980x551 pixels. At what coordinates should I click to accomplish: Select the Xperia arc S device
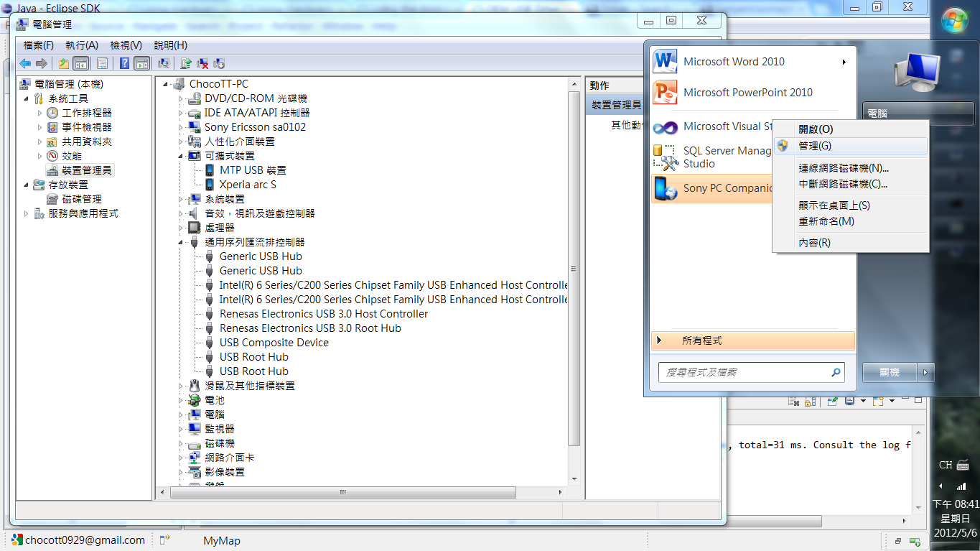[x=248, y=185]
